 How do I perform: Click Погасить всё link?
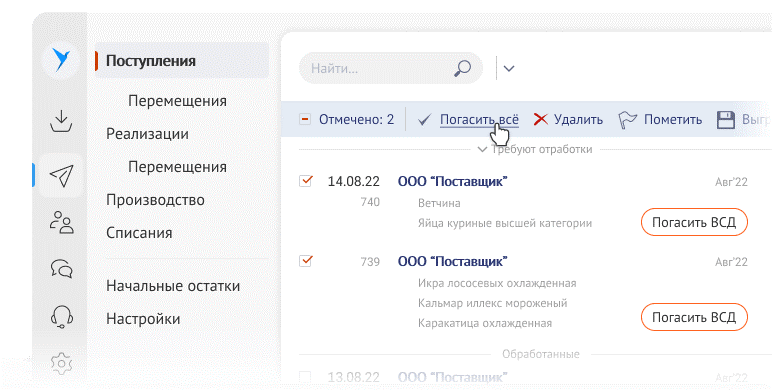click(x=479, y=120)
